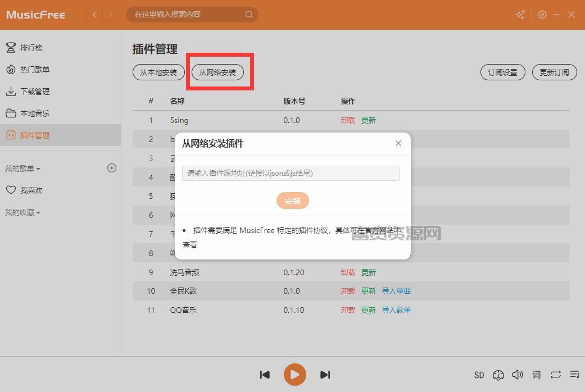This screenshot has width=585, height=392.
Task: Collapse the 我的歌单 section
Action: click(x=22, y=168)
